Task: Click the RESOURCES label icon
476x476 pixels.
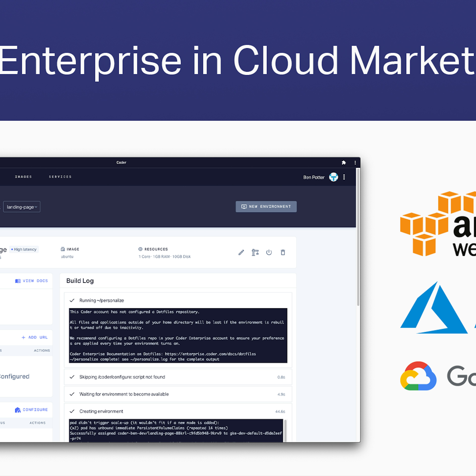Action: tap(140, 249)
